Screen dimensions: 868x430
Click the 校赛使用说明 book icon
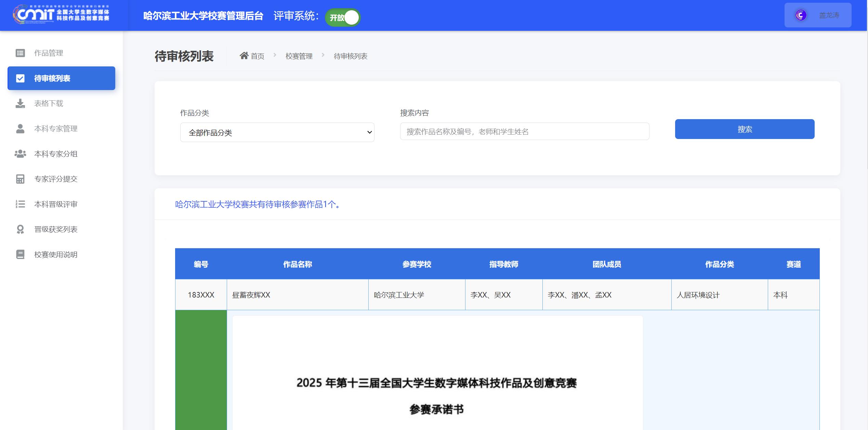point(20,255)
